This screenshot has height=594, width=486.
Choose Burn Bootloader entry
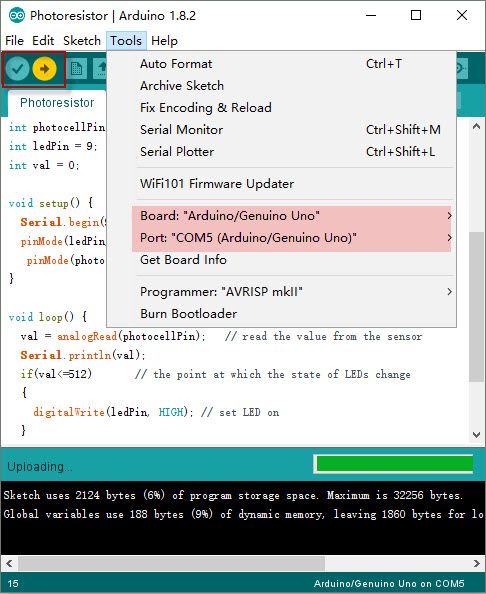pyautogui.click(x=282, y=314)
